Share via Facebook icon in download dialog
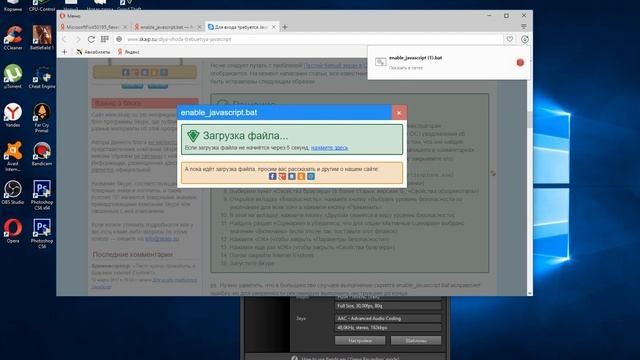The width and height of the screenshot is (640, 360). (273, 176)
